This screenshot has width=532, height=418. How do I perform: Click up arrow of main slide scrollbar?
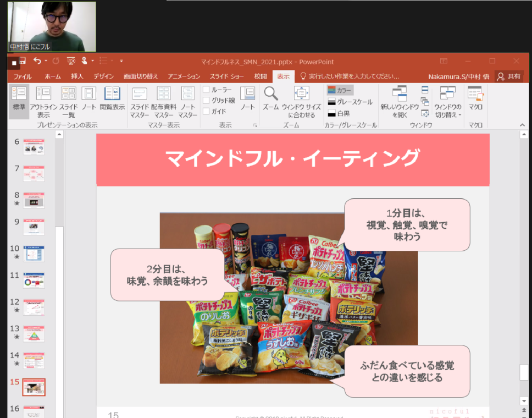tap(524, 134)
